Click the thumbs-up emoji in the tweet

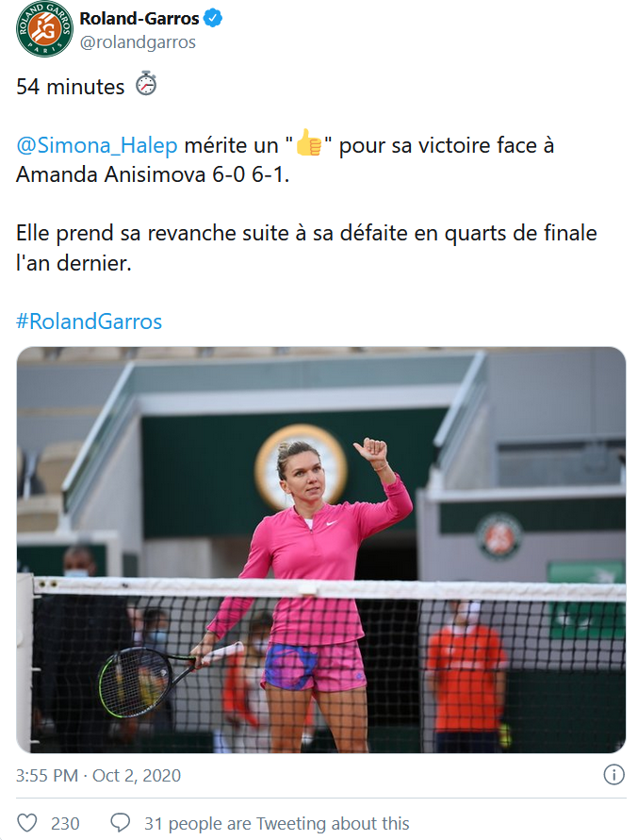click(x=308, y=143)
